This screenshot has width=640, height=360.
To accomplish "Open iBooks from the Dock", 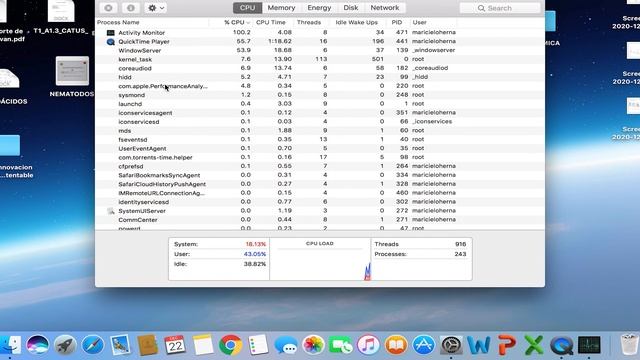I will (x=396, y=345).
